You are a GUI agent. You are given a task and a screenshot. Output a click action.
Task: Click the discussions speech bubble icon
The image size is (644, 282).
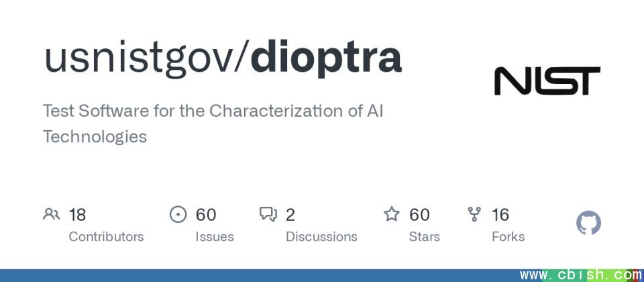[x=268, y=215]
